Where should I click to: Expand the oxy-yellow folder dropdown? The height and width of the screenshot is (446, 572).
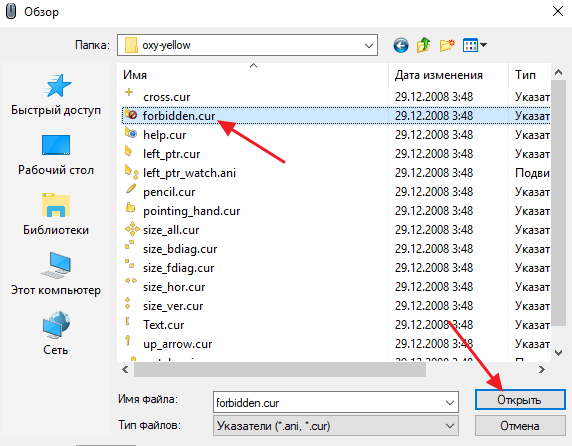pyautogui.click(x=369, y=46)
